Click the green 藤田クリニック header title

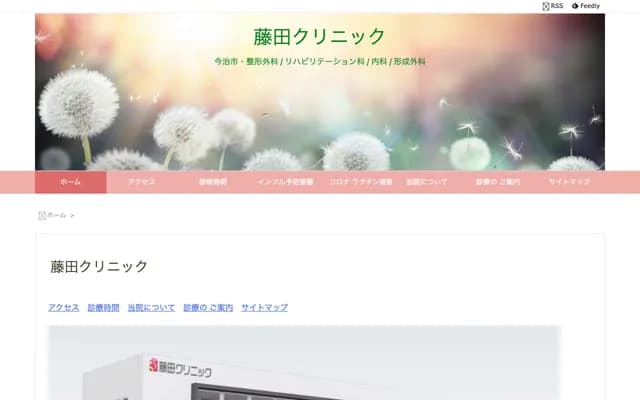tap(320, 37)
